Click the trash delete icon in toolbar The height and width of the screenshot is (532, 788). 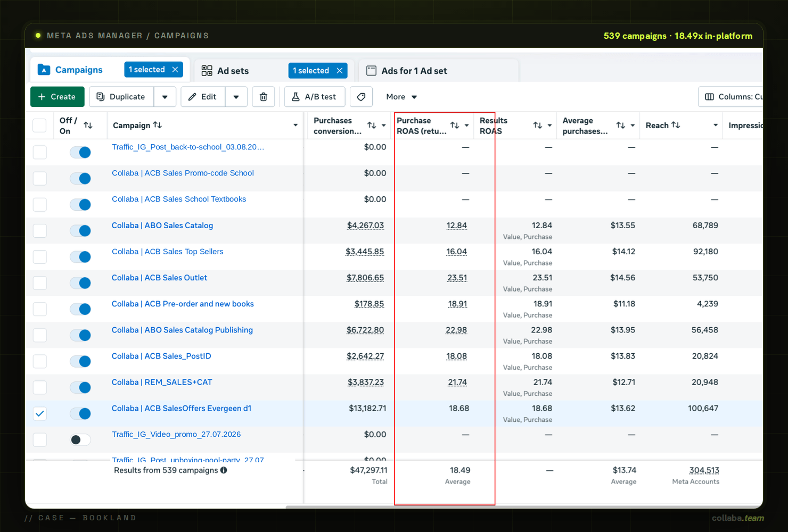click(x=263, y=97)
